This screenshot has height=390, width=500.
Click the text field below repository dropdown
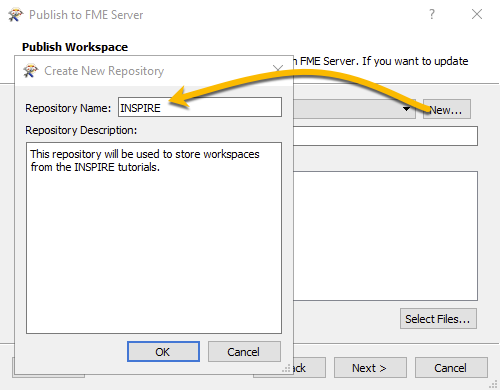(x=385, y=136)
